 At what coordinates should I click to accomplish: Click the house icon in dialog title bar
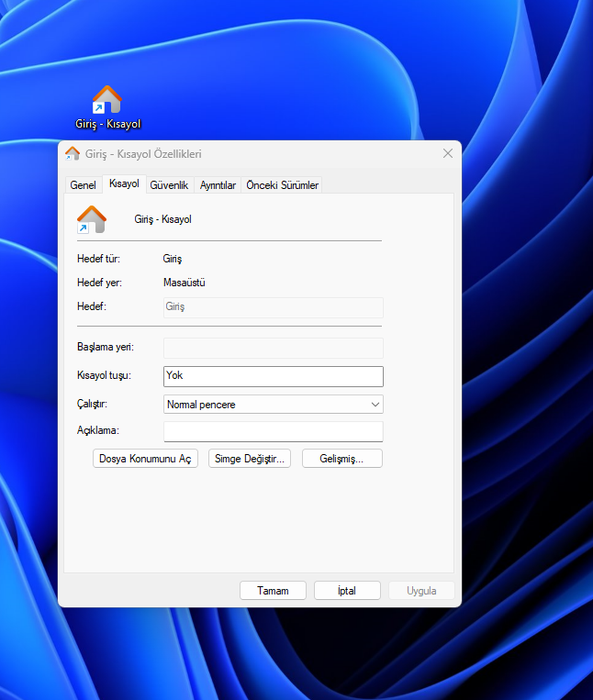[x=73, y=153]
